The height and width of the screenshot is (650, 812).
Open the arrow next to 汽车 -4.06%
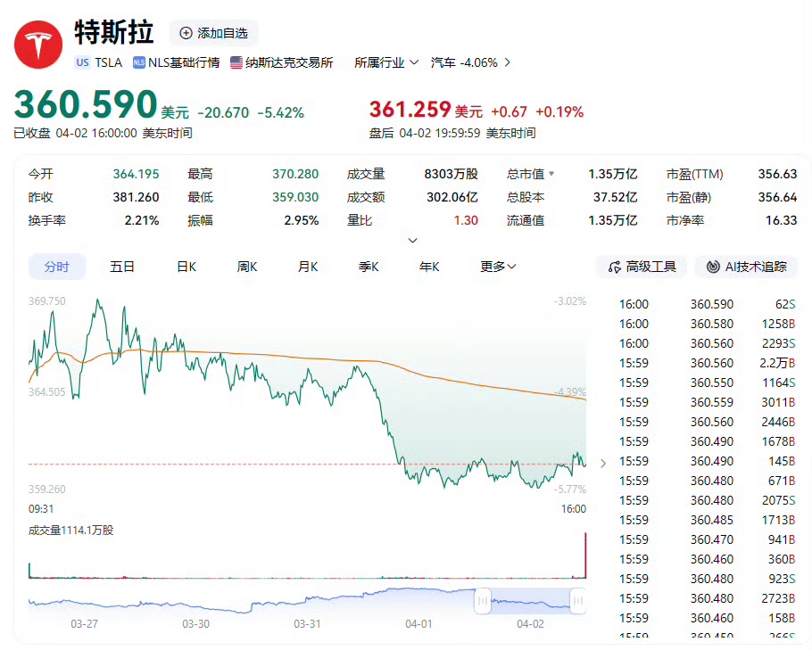[x=507, y=62]
